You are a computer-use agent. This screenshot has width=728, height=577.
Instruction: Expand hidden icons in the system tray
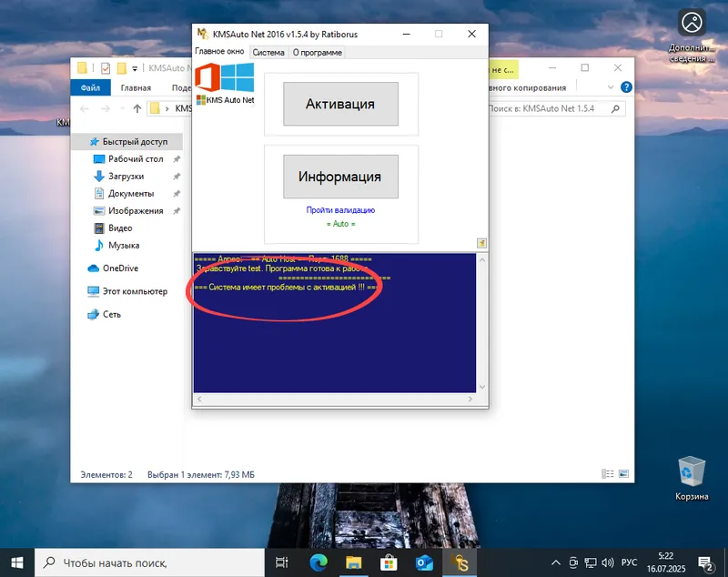555,562
